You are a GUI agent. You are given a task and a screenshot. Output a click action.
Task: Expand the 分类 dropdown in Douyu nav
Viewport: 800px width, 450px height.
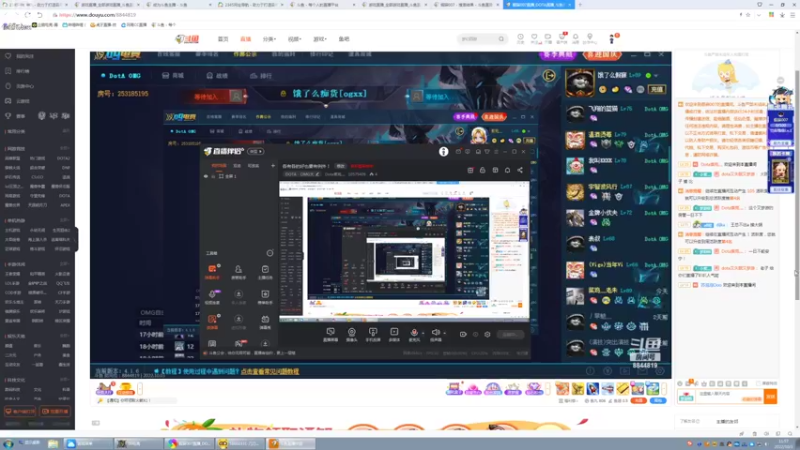click(x=269, y=39)
